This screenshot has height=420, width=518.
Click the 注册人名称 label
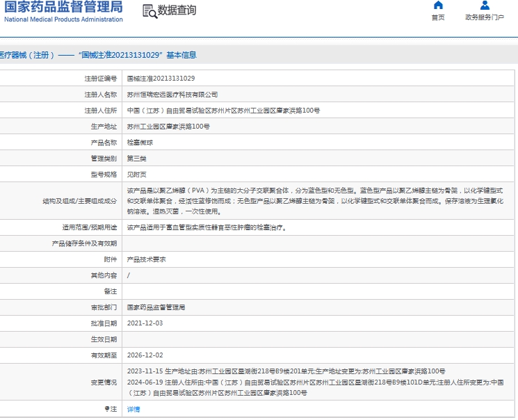[x=100, y=95]
